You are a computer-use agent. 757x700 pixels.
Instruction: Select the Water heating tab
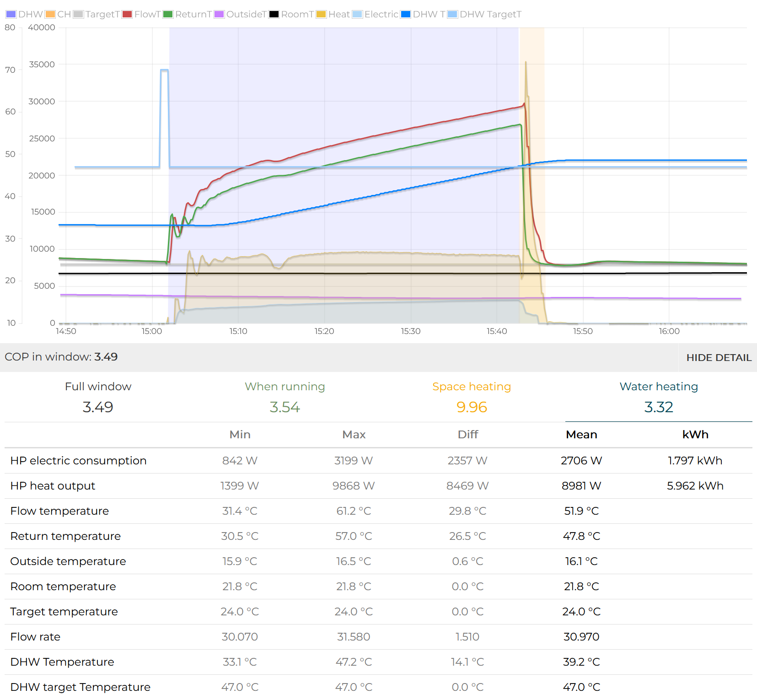(659, 397)
